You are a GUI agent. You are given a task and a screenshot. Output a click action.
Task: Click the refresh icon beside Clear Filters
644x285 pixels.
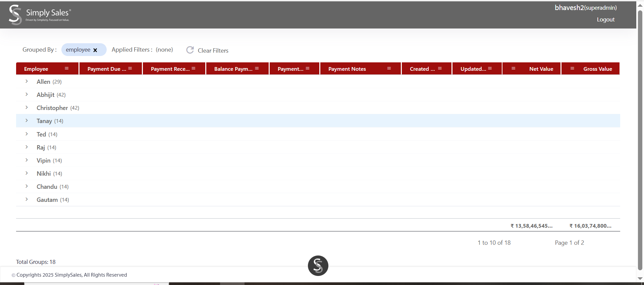[x=190, y=50]
